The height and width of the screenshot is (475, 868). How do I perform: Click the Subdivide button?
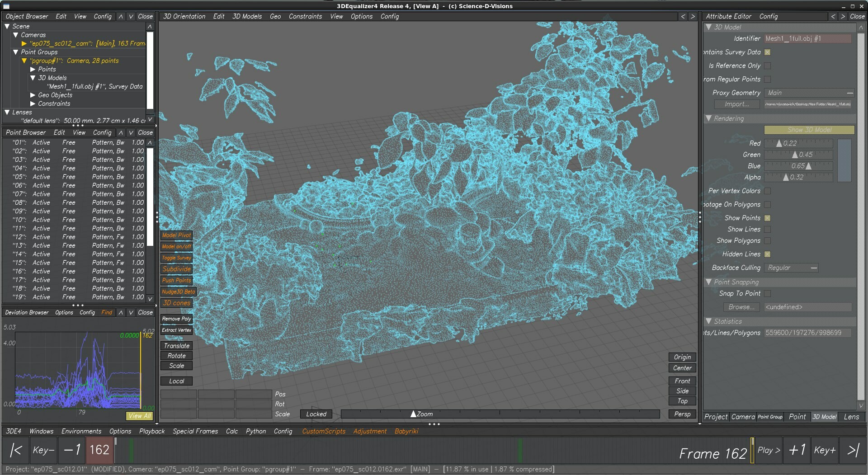176,269
